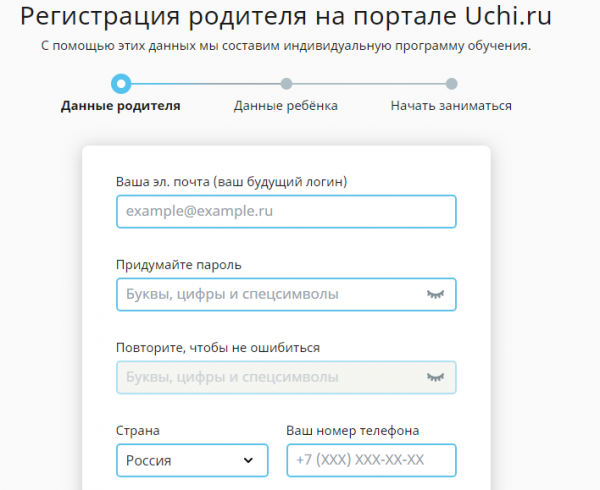
Task: Select the "Начать заниматься" step dot
Action: click(452, 84)
